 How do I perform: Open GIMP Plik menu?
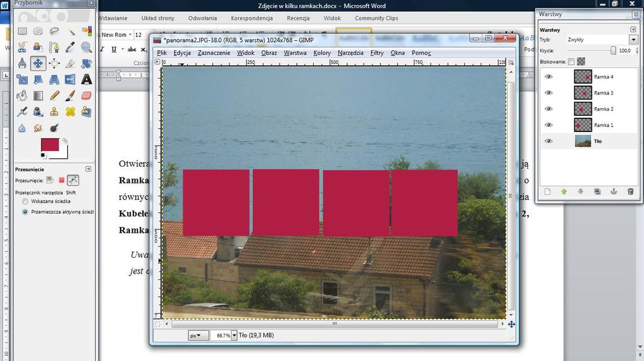(x=162, y=53)
